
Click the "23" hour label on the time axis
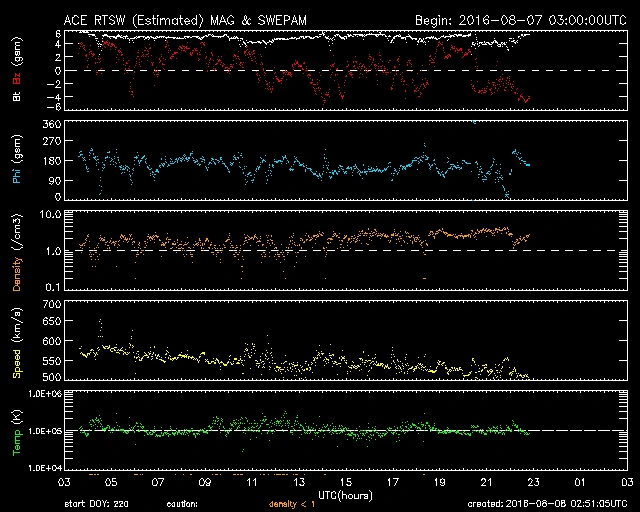pyautogui.click(x=533, y=482)
